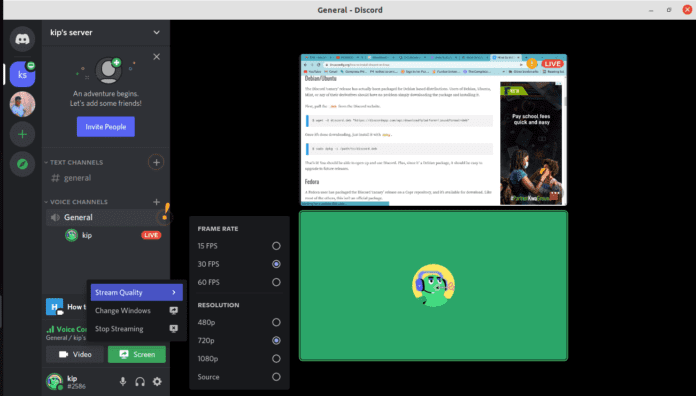Viewport: 696px width, 396px height.
Task: Open Stream Quality submenu
Action: pos(137,293)
